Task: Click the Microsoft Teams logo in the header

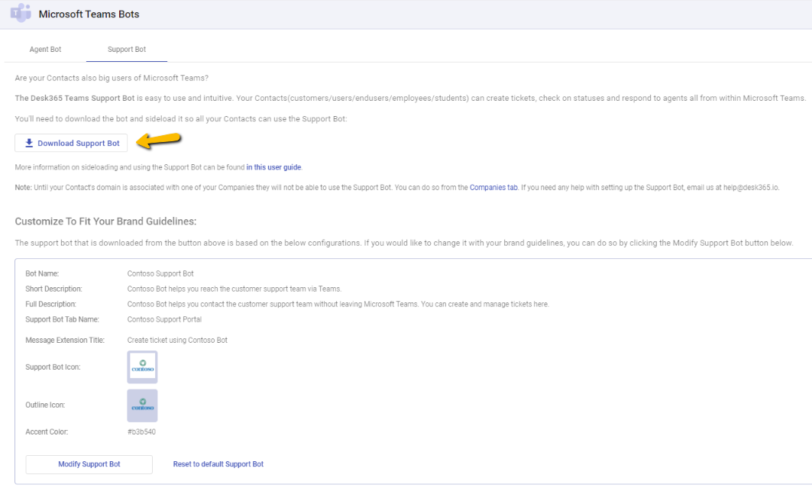Action: click(x=21, y=14)
